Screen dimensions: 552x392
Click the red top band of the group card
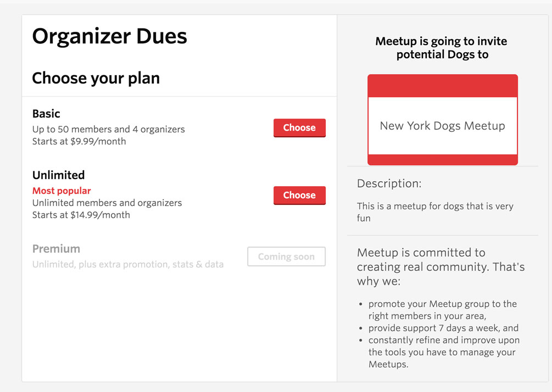pos(442,86)
